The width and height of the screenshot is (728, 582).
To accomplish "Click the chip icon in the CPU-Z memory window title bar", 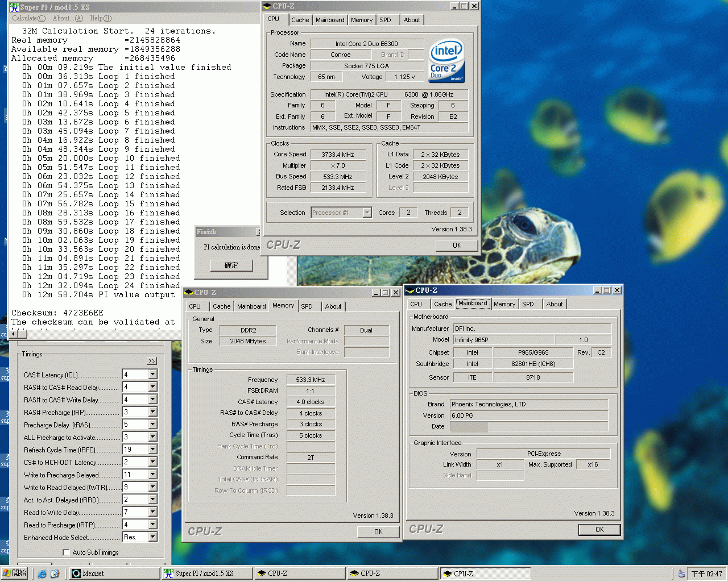I will (189, 293).
